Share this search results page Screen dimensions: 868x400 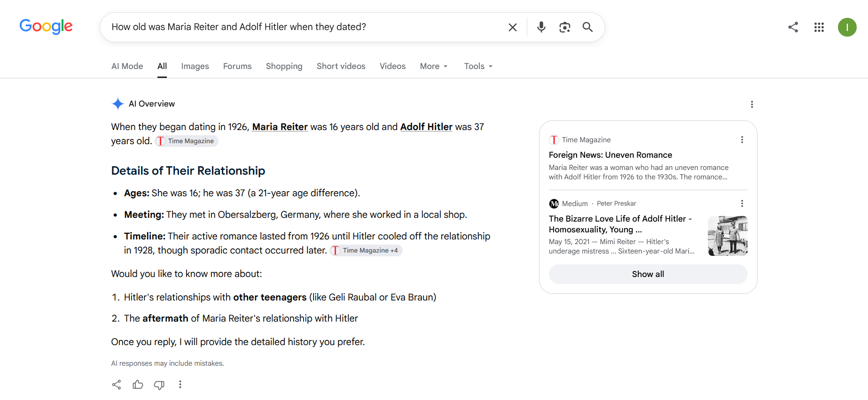tap(793, 27)
